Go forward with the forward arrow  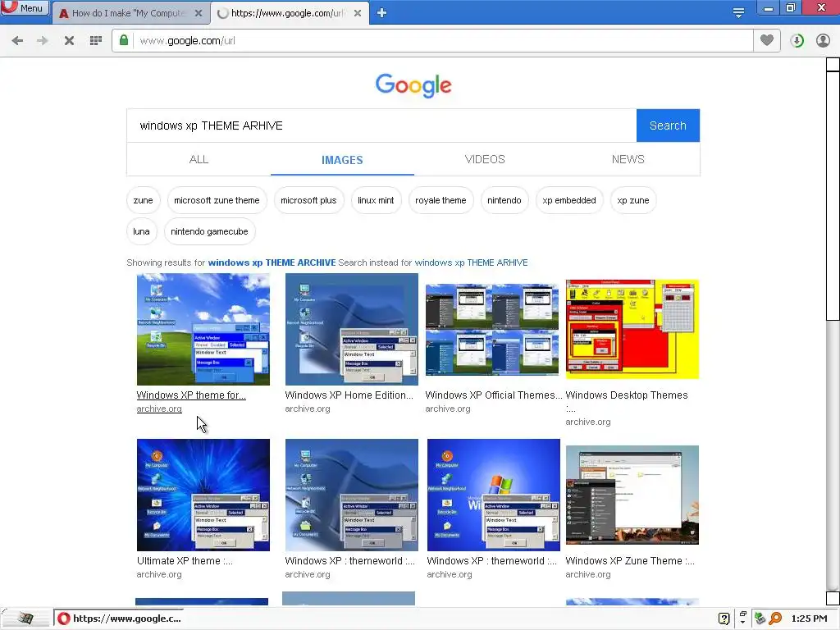(43, 41)
